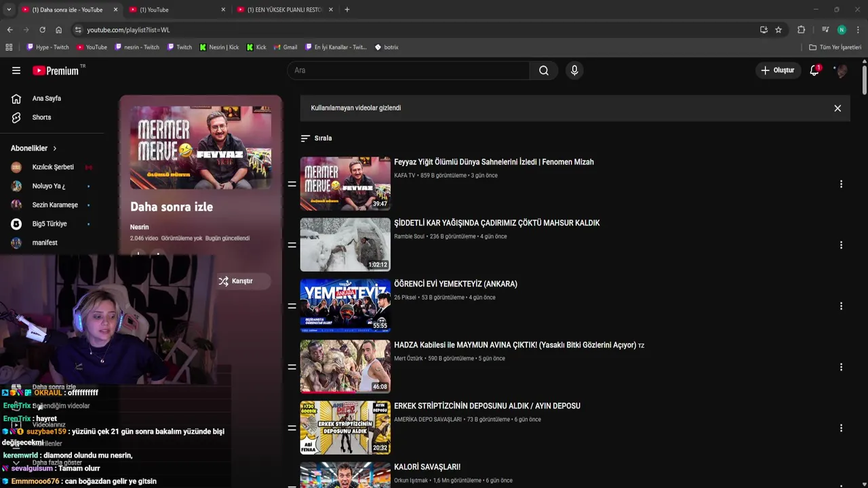868x488 pixels.
Task: Open the account avatar menu
Action: 842,70
